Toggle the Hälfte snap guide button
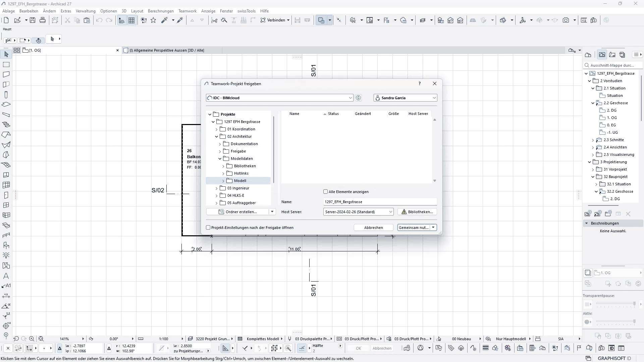 (302, 348)
